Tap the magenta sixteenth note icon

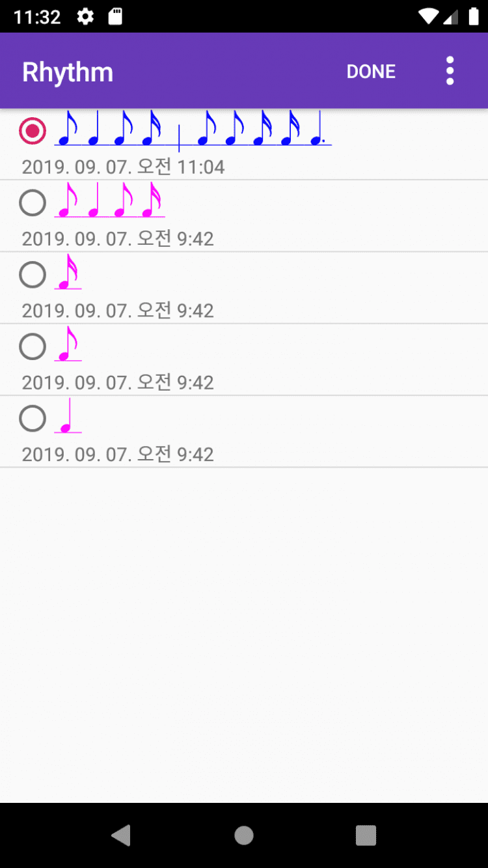[x=68, y=272]
